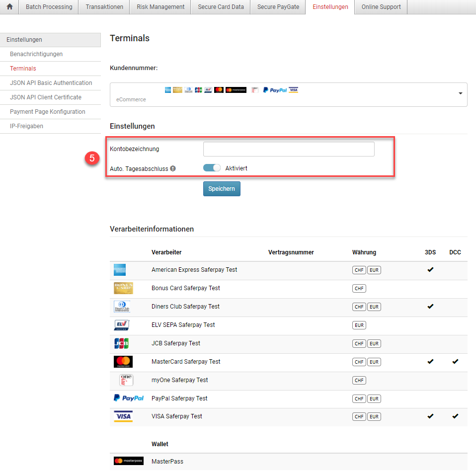Click the Bonus Card logo icon
This screenshot has height=476, width=476.
coord(123,288)
